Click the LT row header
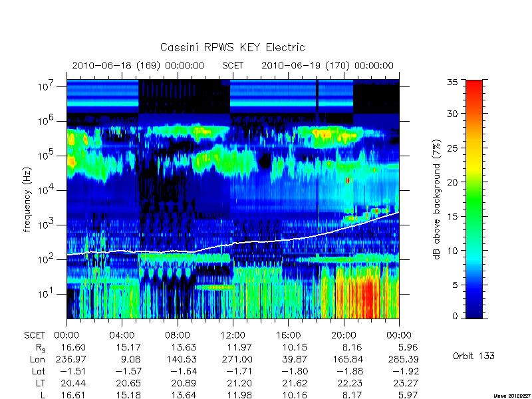The image size is (532, 399). [41, 384]
